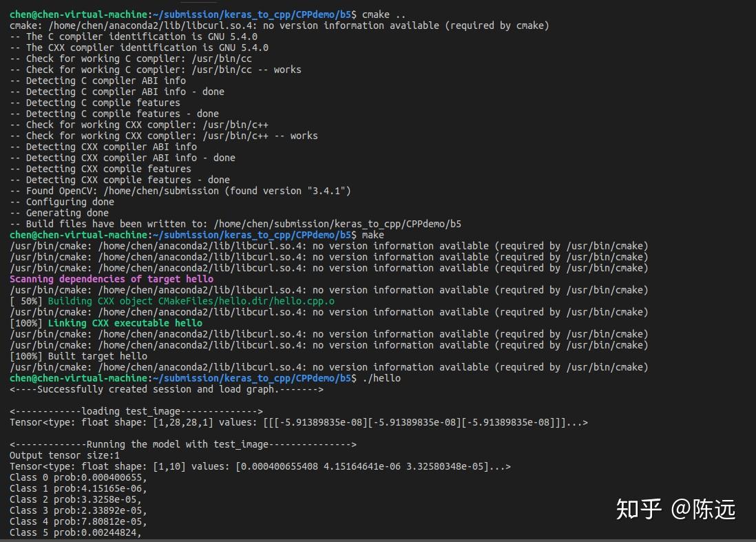Click 'Class 4 prob:7.80812e-05,' line
This screenshot has height=542, width=756.
pos(78,522)
